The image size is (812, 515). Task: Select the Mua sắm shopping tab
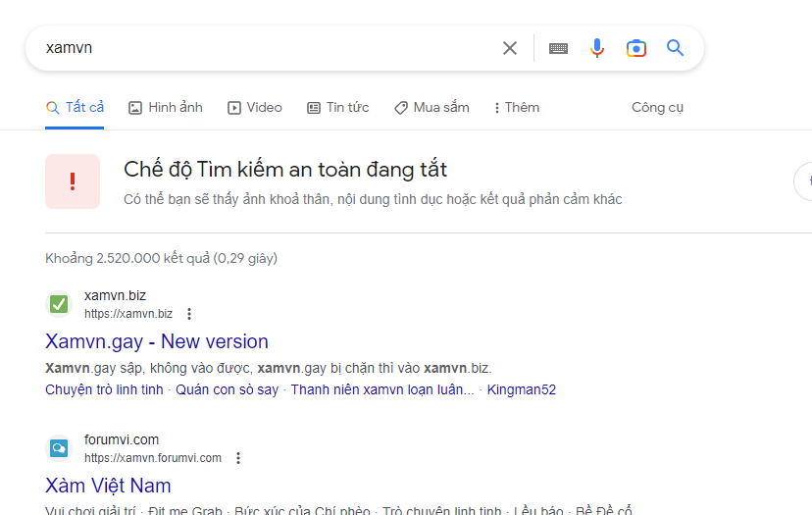tap(431, 108)
